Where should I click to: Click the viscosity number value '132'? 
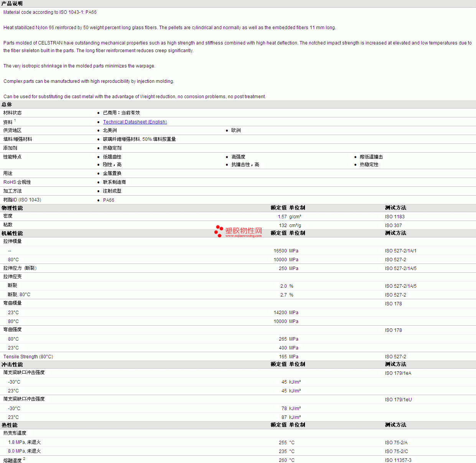tap(283, 226)
